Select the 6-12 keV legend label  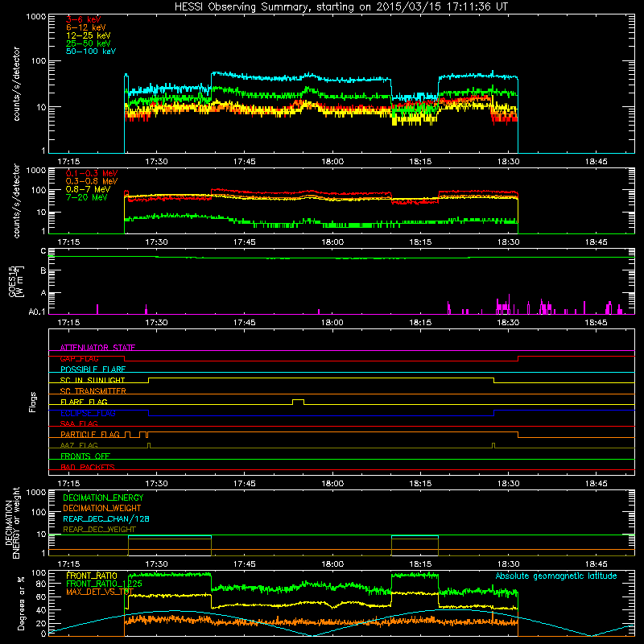click(x=86, y=27)
